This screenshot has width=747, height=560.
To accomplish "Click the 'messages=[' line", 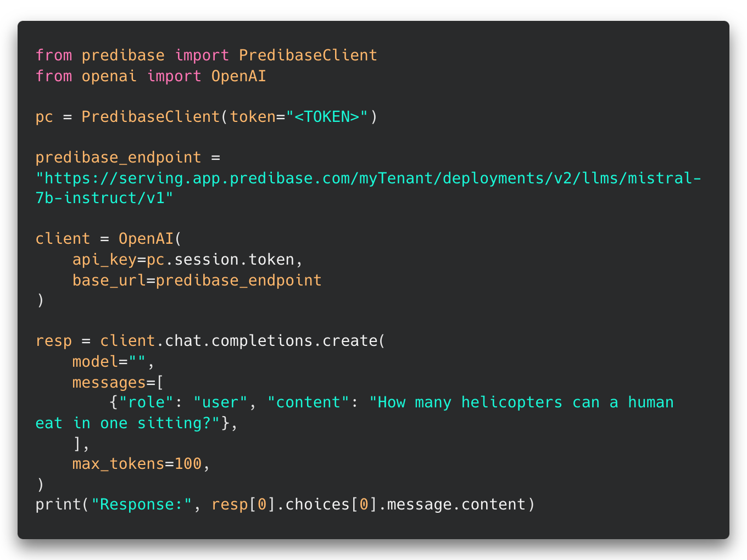I will point(118,383).
